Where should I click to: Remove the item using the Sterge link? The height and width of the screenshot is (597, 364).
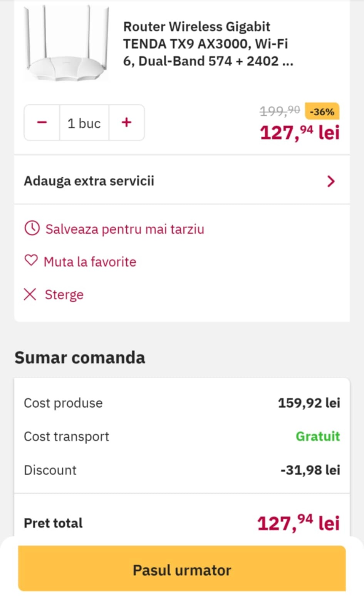[64, 295]
